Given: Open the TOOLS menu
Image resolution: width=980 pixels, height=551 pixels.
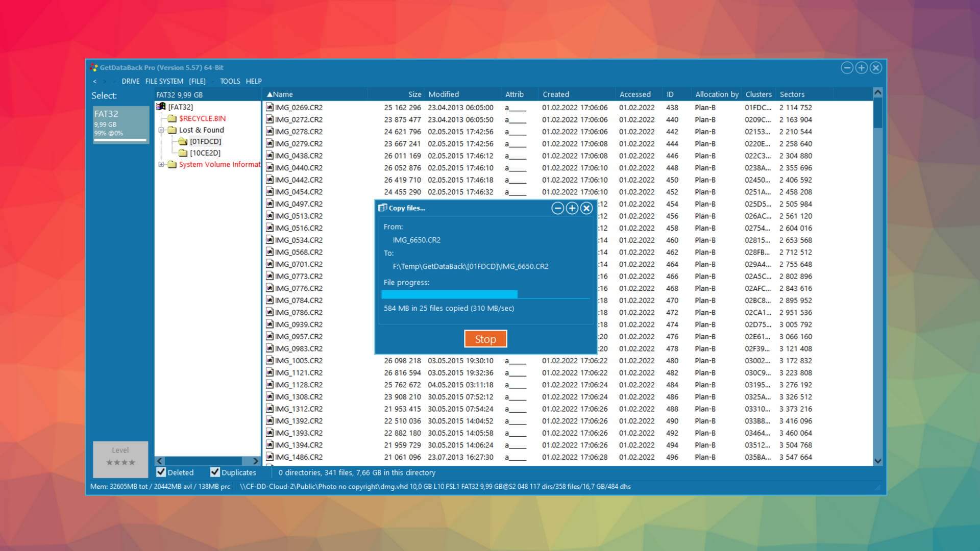Looking at the screenshot, I should coord(230,82).
